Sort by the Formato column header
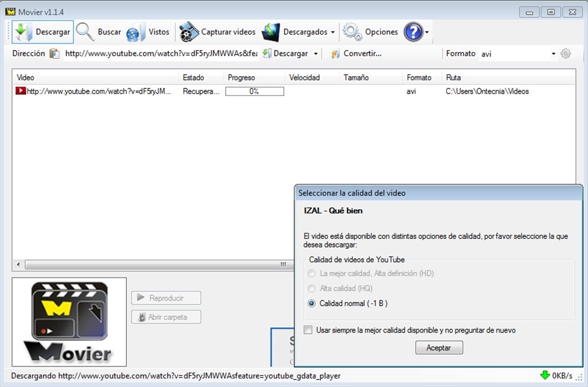The image size is (588, 387). (422, 78)
